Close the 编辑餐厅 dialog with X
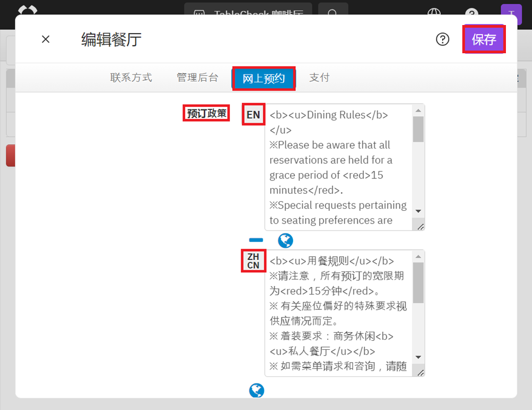The height and width of the screenshot is (410, 532). coord(45,39)
